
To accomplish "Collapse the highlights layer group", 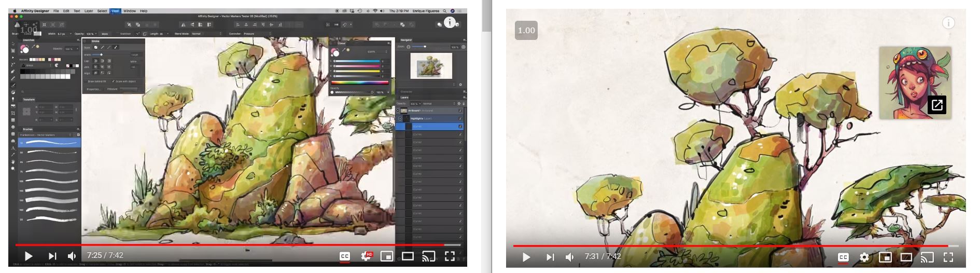I will (400, 118).
